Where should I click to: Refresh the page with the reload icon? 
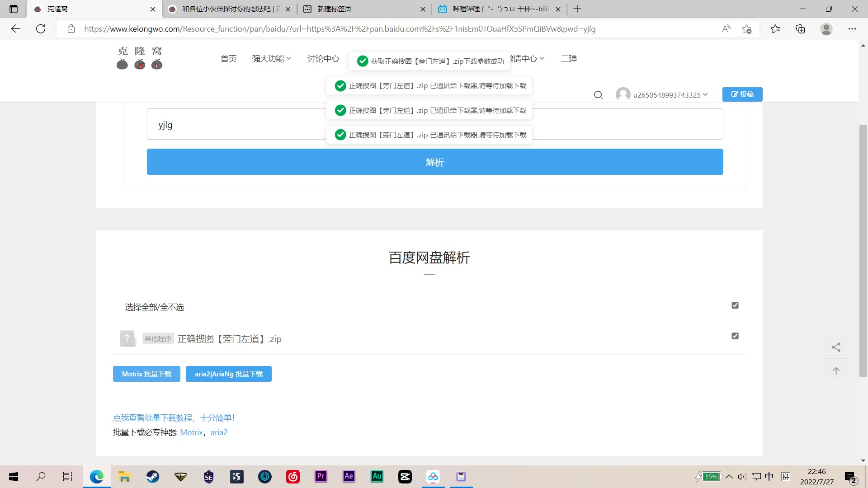(41, 29)
